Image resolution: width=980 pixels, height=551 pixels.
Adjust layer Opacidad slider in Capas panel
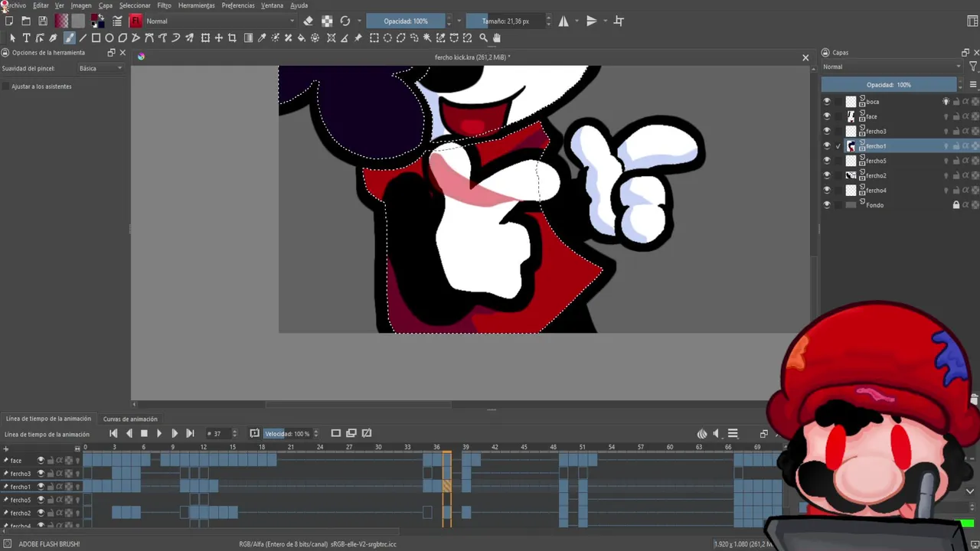pyautogui.click(x=888, y=85)
